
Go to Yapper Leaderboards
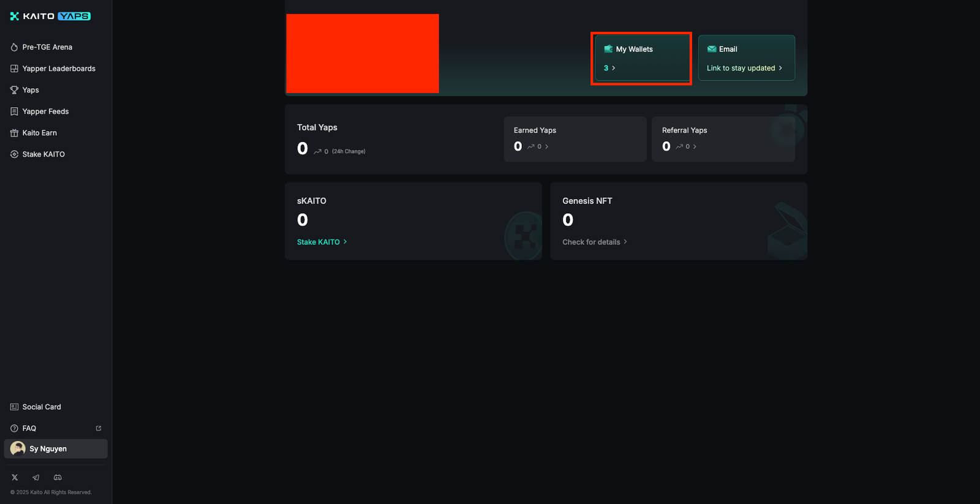[59, 69]
